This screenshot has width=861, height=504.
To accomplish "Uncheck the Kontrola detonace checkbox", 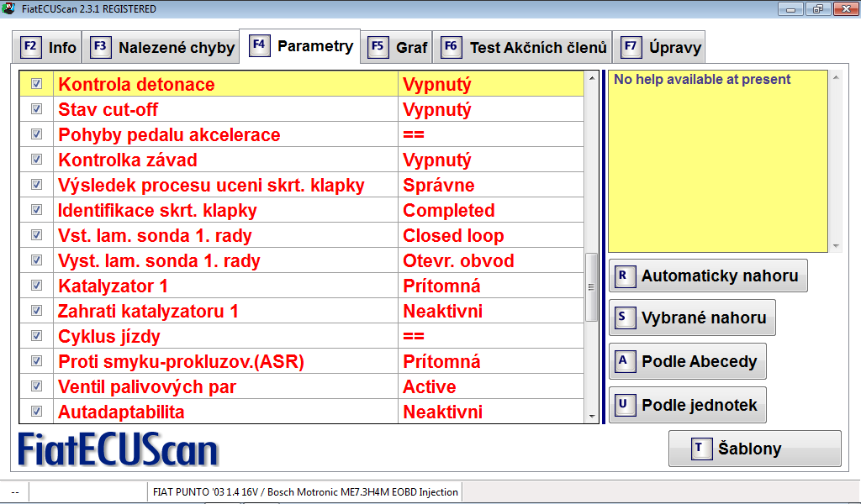I will [36, 84].
